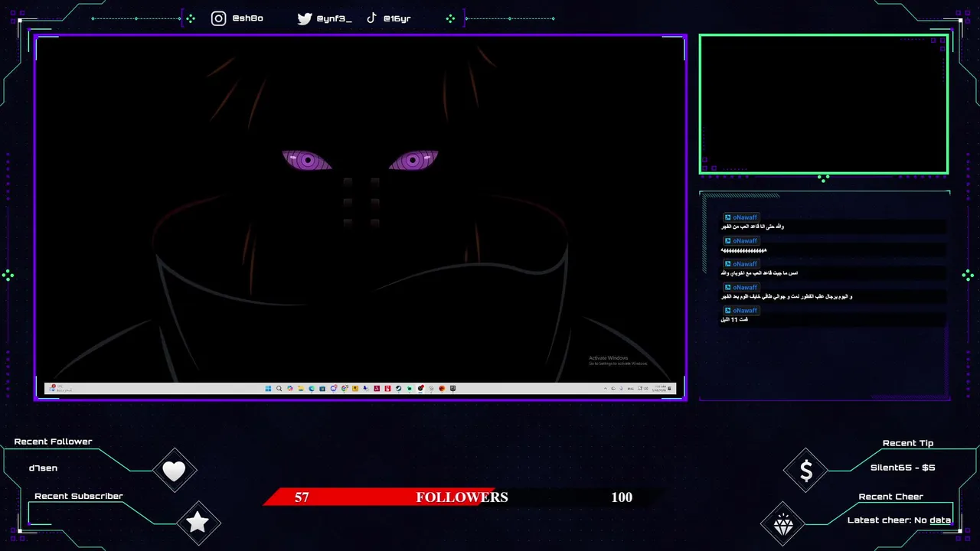Open the Windows Start button on taskbar
This screenshot has height=551, width=980.
(x=268, y=389)
